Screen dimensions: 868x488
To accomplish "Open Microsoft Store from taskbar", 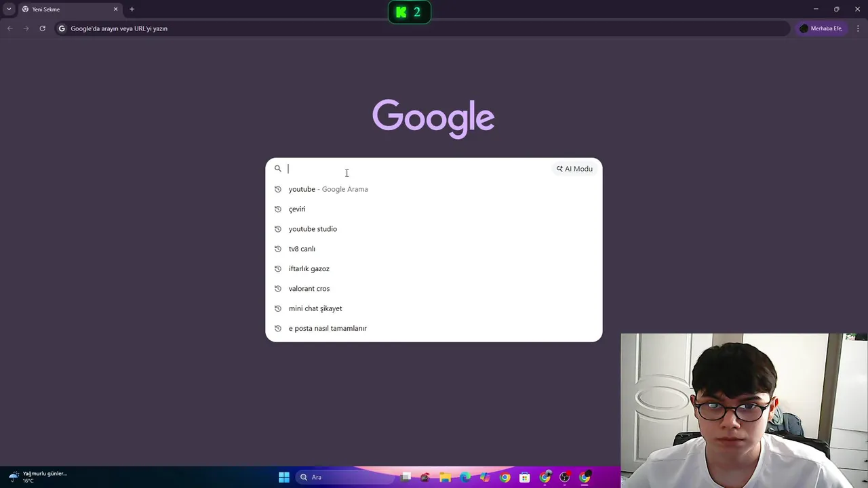I will 525,477.
